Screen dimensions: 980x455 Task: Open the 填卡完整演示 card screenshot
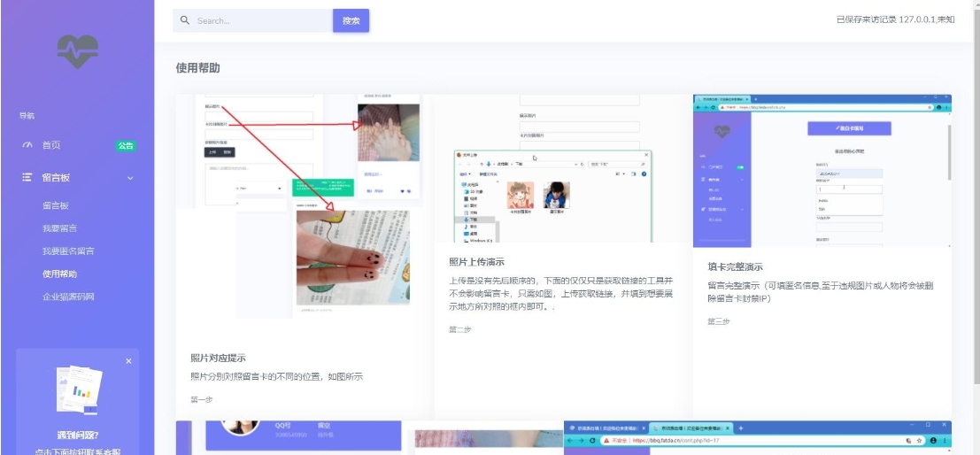(x=822, y=168)
